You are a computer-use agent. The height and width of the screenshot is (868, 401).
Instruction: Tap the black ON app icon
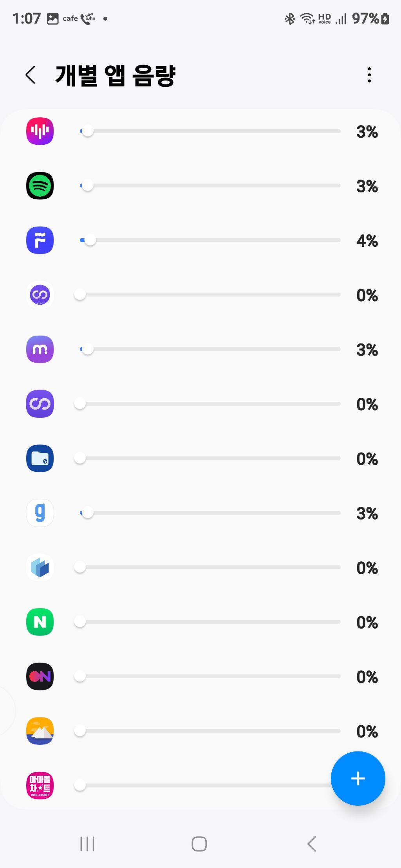pos(40,676)
